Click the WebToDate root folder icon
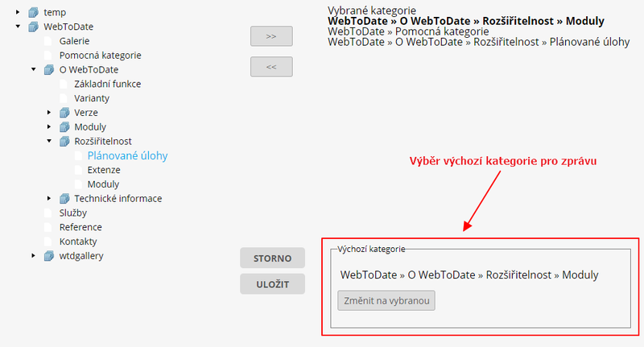This screenshot has width=644, height=347. point(33,27)
